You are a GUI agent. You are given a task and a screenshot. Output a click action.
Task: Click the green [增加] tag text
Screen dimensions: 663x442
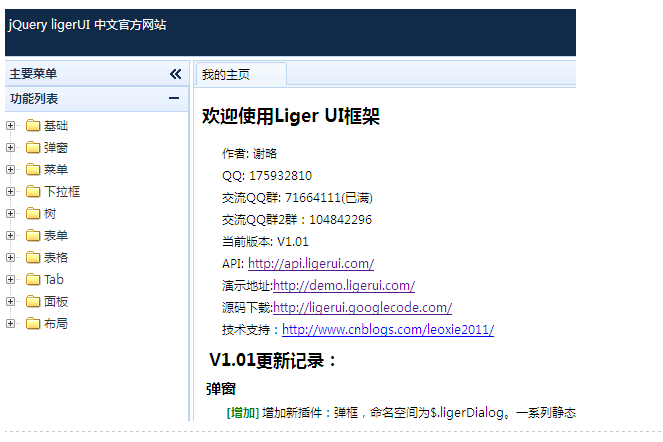pyautogui.click(x=243, y=412)
